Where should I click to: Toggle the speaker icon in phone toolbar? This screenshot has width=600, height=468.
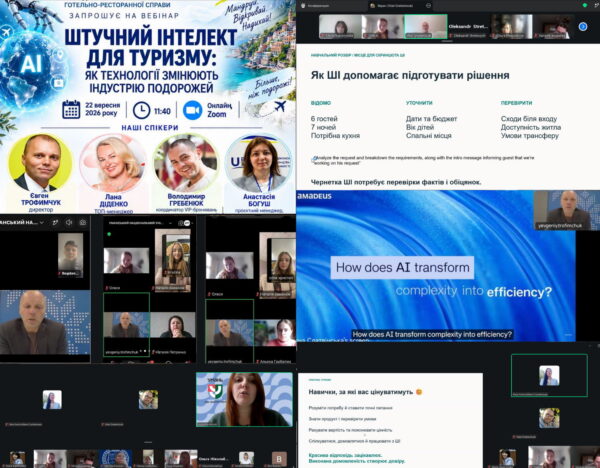pyautogui.click(x=69, y=222)
